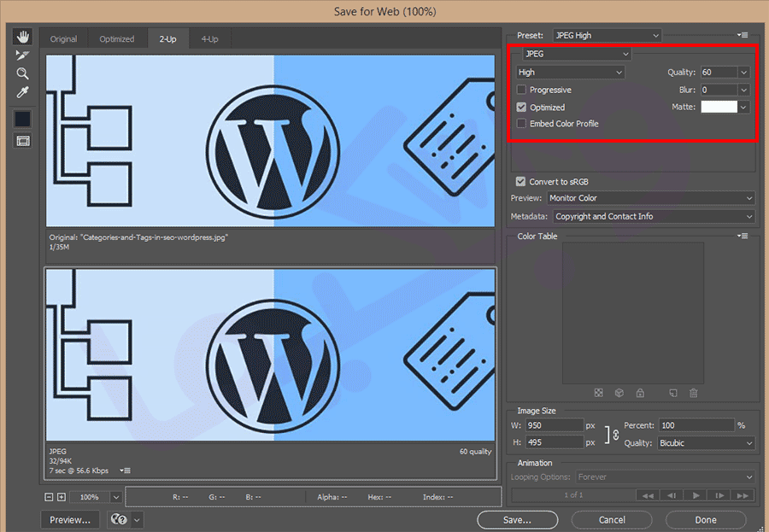Go to next animation frame
Image resolution: width=769 pixels, height=532 pixels.
click(x=719, y=496)
